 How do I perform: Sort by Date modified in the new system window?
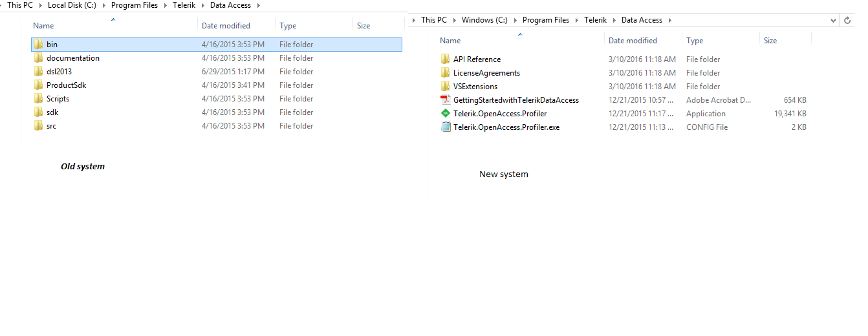[x=633, y=41]
